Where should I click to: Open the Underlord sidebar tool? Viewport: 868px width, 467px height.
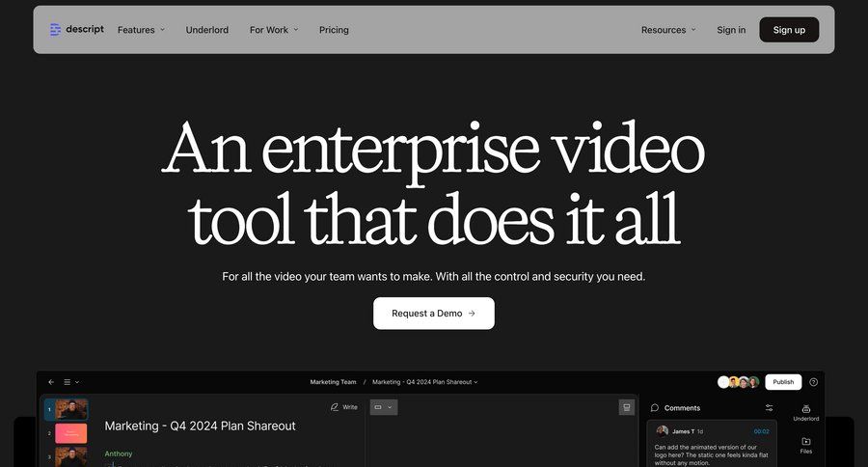point(806,413)
